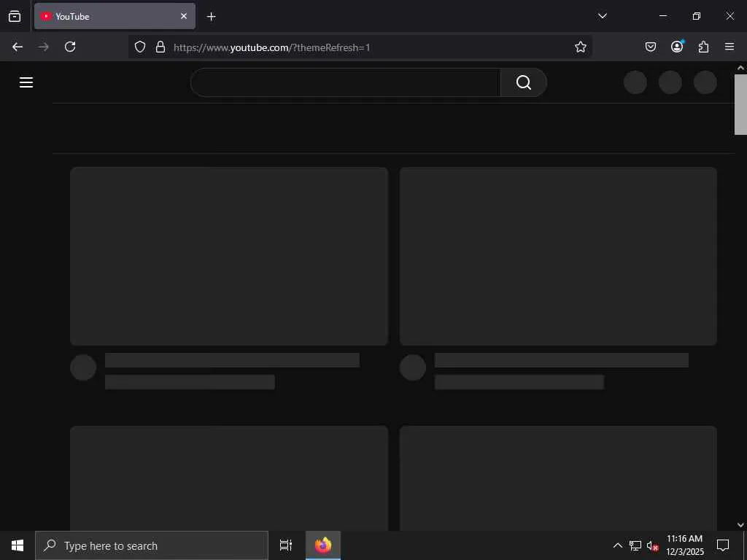The height and width of the screenshot is (560, 747).
Task: Go back with Firefox back arrow
Action: [18, 47]
